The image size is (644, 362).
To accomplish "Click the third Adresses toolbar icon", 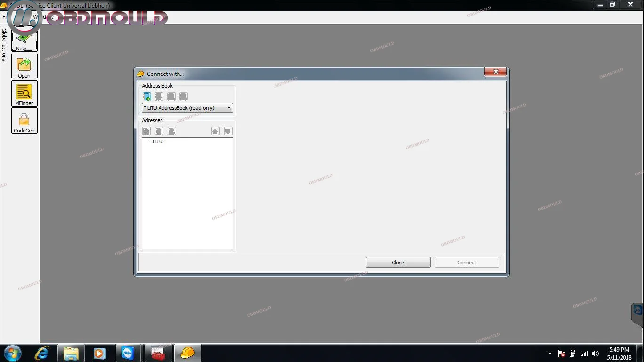I will tap(171, 131).
